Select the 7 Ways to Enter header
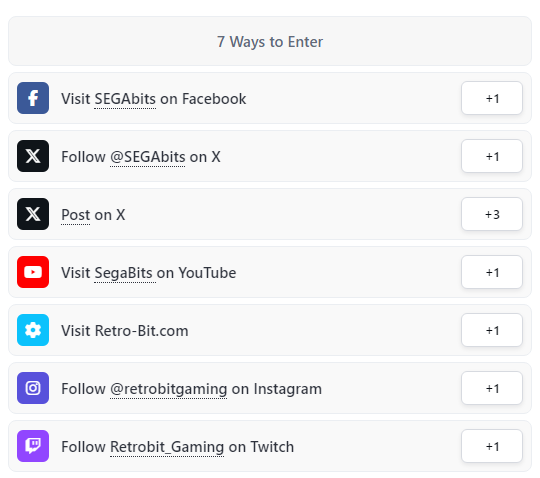 click(x=270, y=41)
